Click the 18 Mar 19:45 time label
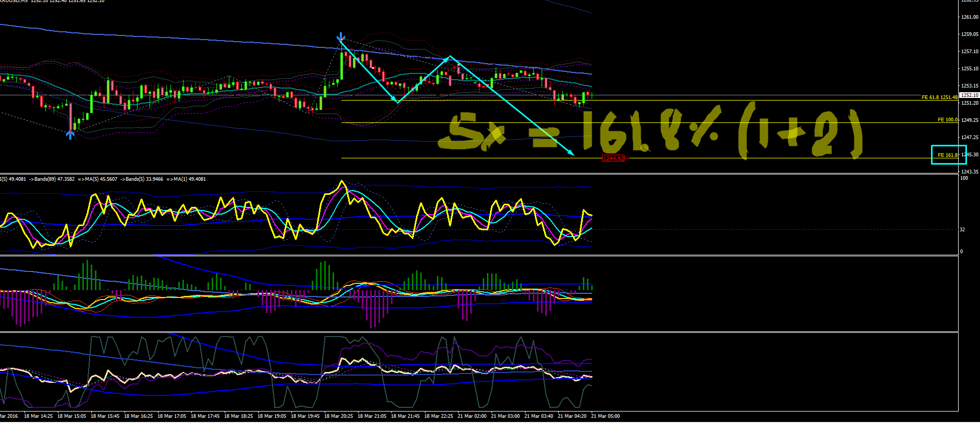980x423 pixels. point(305,416)
